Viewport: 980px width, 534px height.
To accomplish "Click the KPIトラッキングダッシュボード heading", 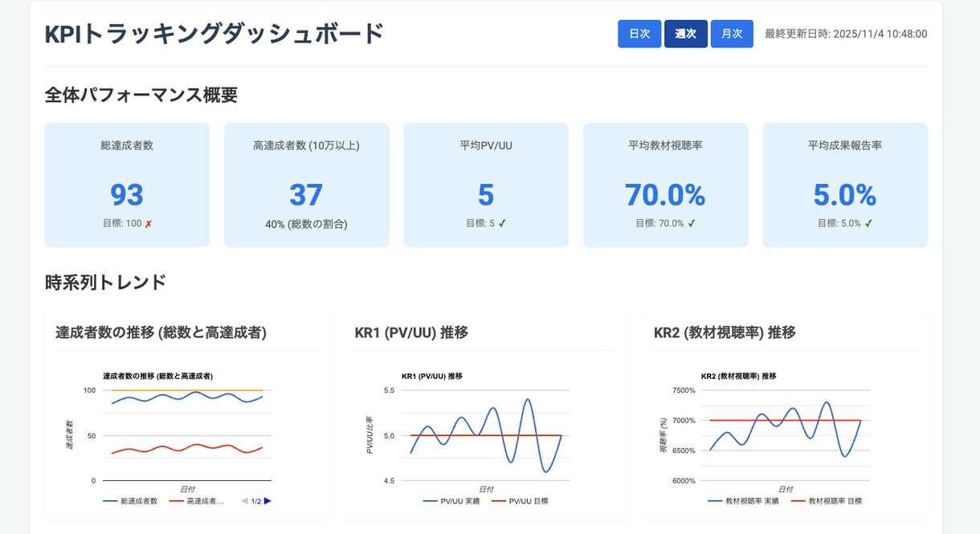I will click(x=214, y=34).
